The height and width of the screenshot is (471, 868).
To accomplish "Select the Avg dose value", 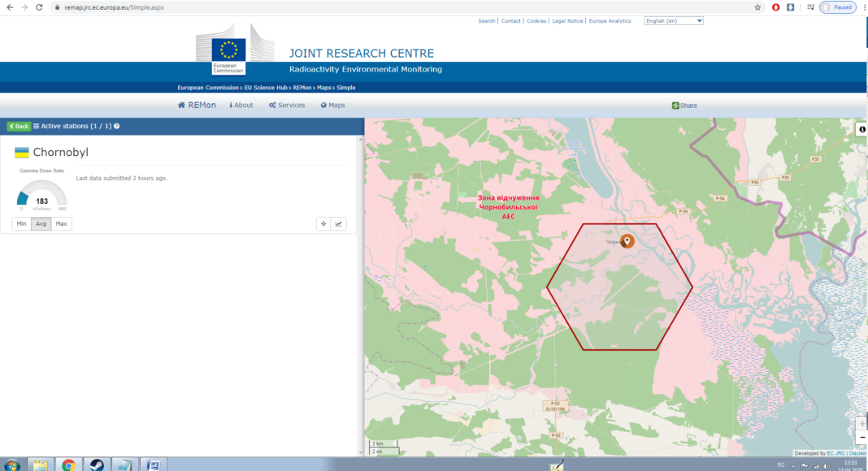I will [x=41, y=224].
